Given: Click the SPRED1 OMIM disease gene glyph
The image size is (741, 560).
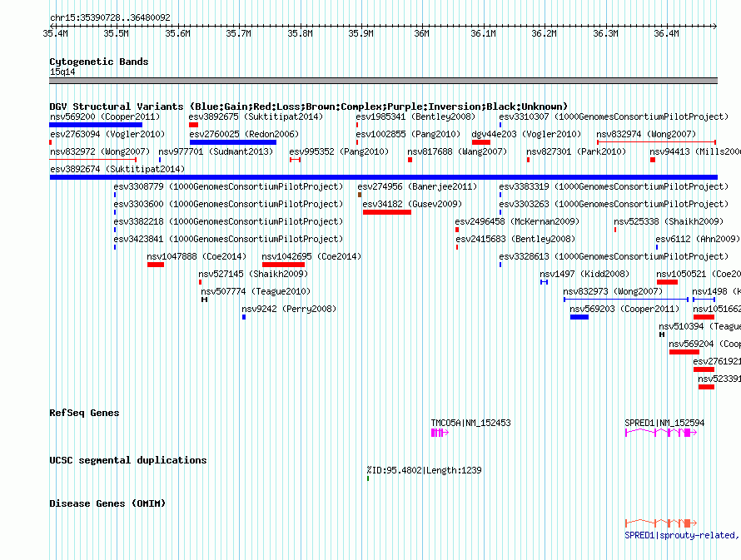Looking at the screenshot, I should coord(661,523).
